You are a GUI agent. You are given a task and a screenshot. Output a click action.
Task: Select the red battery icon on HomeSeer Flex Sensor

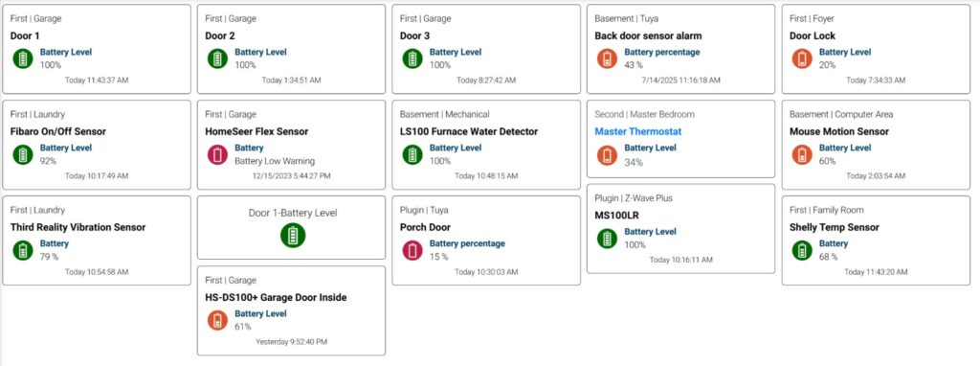(217, 154)
